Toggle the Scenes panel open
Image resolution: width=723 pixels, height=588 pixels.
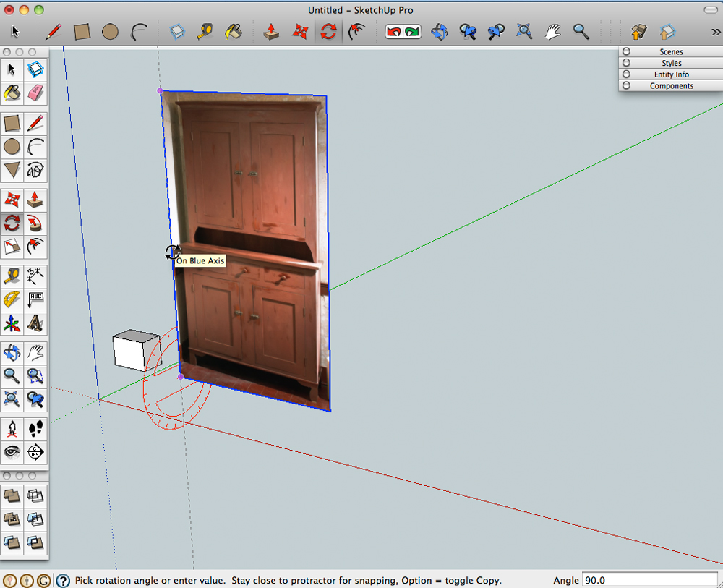click(671, 52)
